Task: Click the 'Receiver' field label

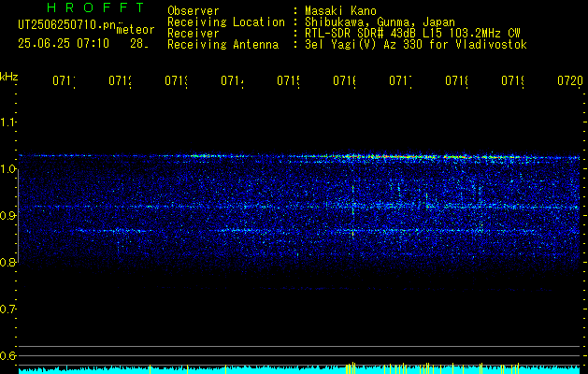Action: click(194, 34)
